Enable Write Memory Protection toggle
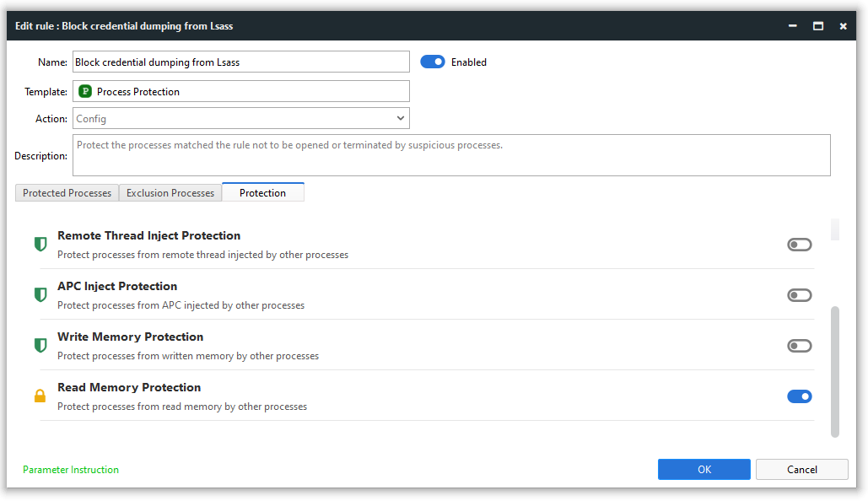This screenshot has height=501, width=868. pos(799,346)
